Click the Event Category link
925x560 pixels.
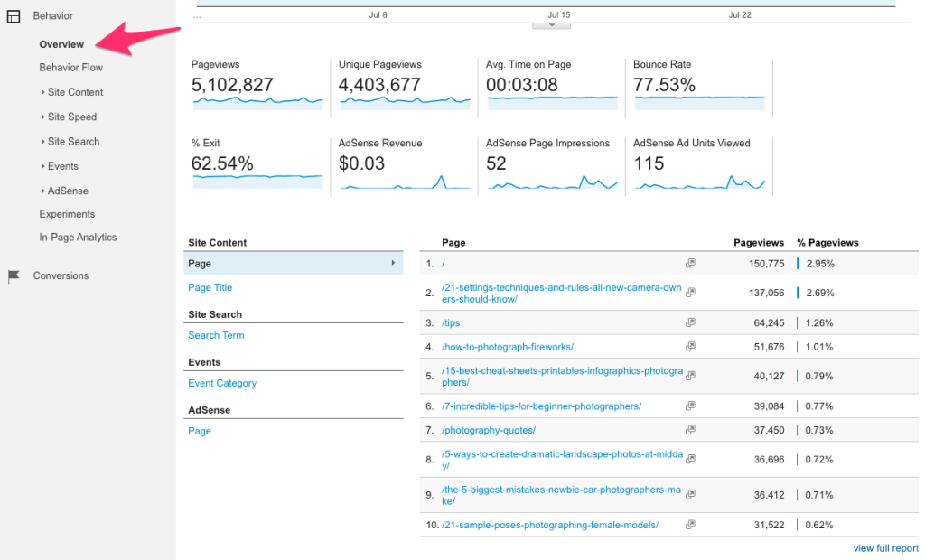pos(222,383)
